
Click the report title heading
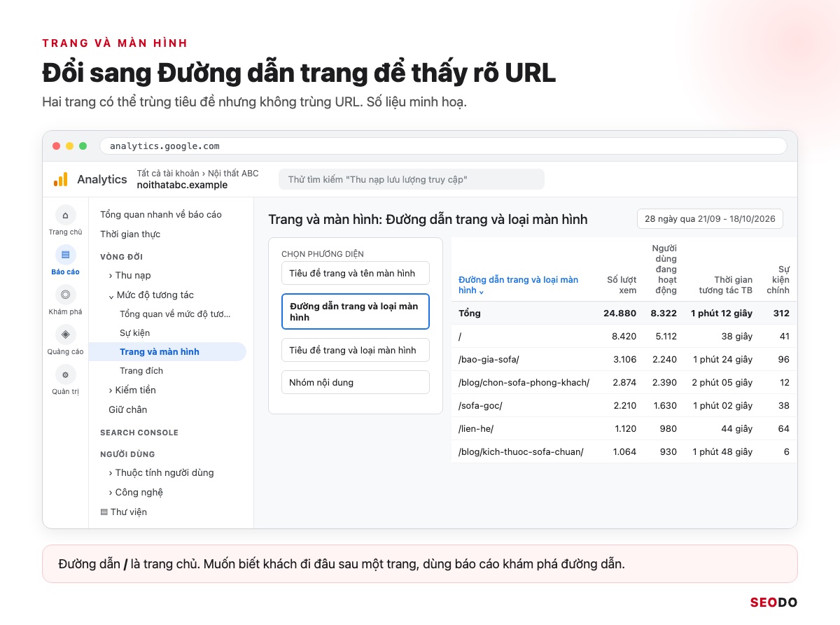(428, 219)
